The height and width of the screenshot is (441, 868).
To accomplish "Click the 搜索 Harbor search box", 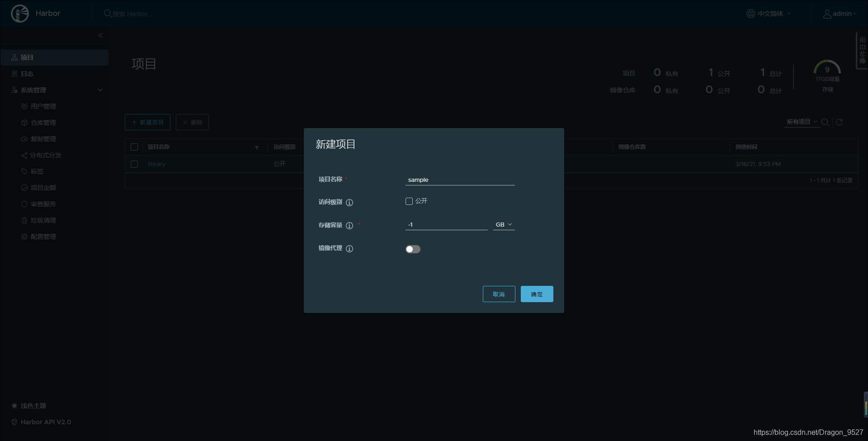I will pyautogui.click(x=132, y=14).
